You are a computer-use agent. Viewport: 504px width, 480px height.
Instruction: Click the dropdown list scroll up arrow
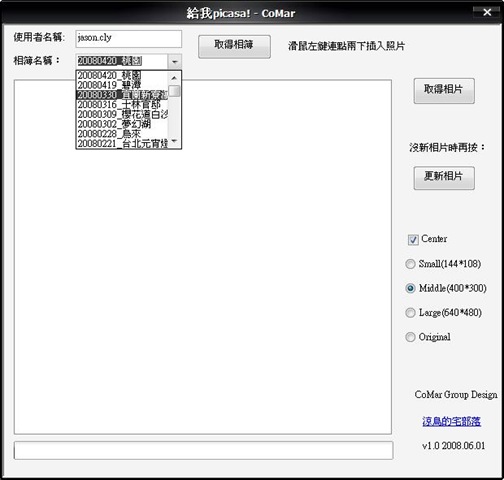(x=174, y=78)
